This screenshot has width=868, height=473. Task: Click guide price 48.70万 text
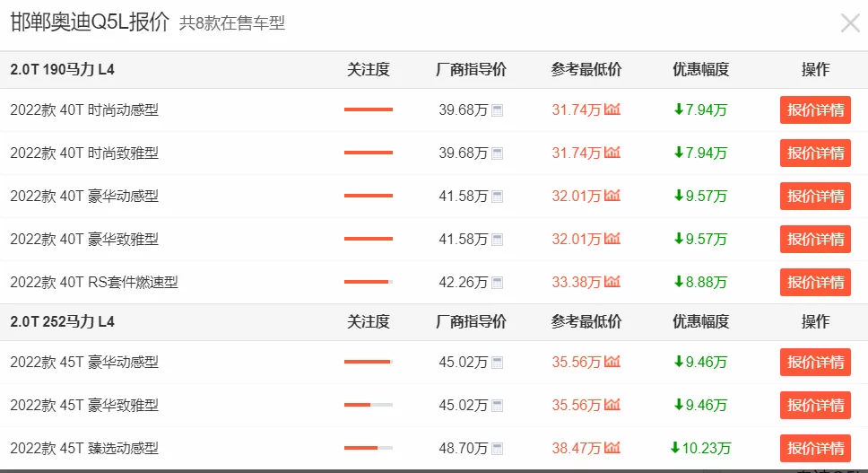(x=464, y=449)
